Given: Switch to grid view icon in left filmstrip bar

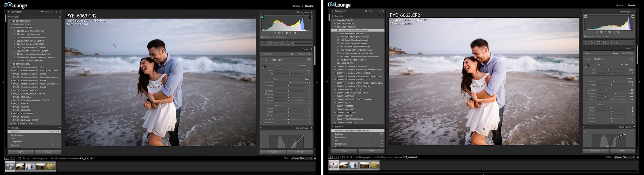Looking at the screenshot, I should [x=20, y=159].
